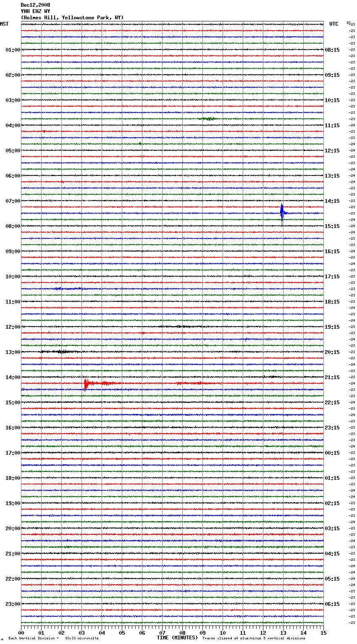Select the MST axis header
357x644 pixels.
pos(4,24)
